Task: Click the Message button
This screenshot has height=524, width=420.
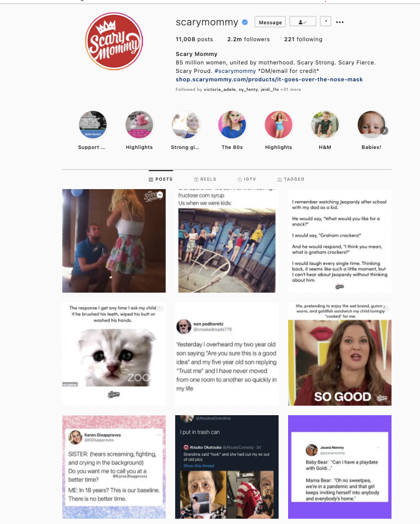Action: (x=270, y=22)
